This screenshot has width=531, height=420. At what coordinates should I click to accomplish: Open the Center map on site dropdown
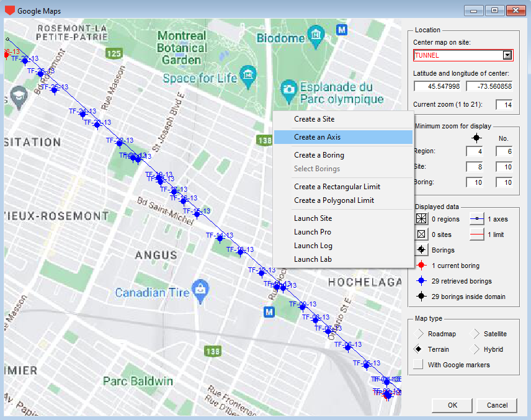(507, 55)
